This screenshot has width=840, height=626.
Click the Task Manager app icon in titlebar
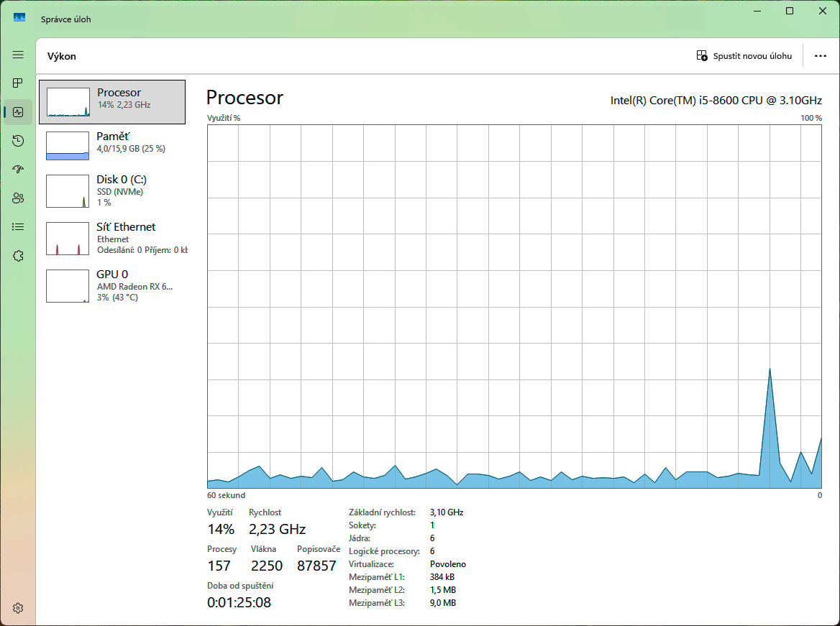19,18
